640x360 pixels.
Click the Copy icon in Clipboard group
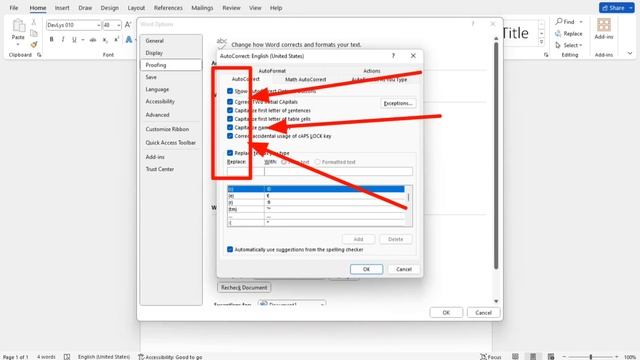34,33
